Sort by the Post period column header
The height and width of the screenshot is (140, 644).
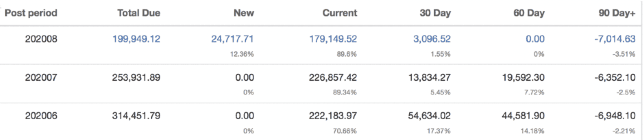31,13
